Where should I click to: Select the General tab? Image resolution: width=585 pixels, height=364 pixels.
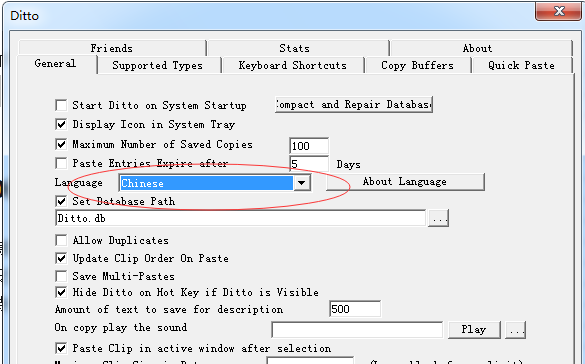[57, 64]
